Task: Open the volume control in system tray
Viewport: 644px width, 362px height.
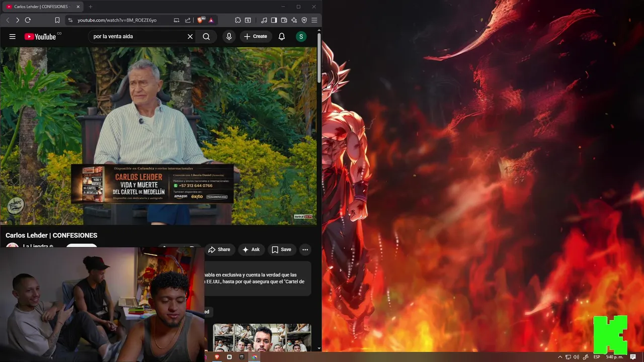Action: click(x=576, y=357)
